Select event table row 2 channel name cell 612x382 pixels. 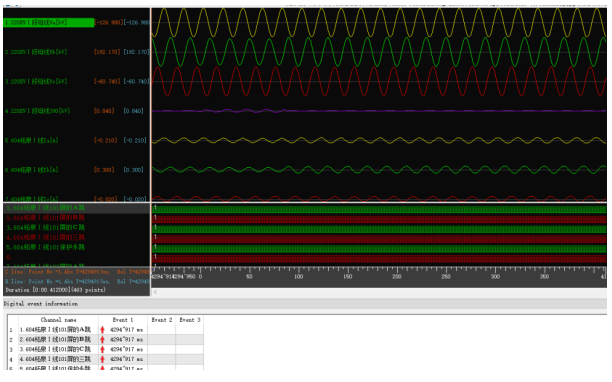[x=59, y=339]
